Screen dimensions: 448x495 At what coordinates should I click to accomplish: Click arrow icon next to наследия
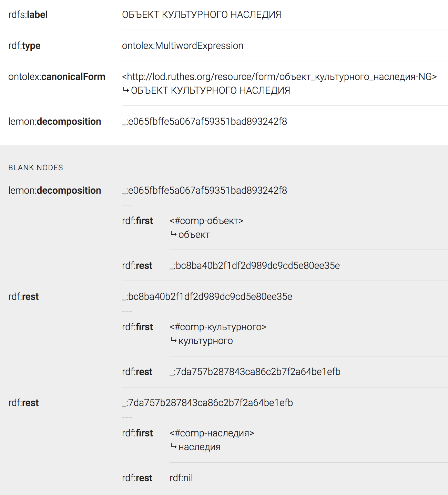173,447
